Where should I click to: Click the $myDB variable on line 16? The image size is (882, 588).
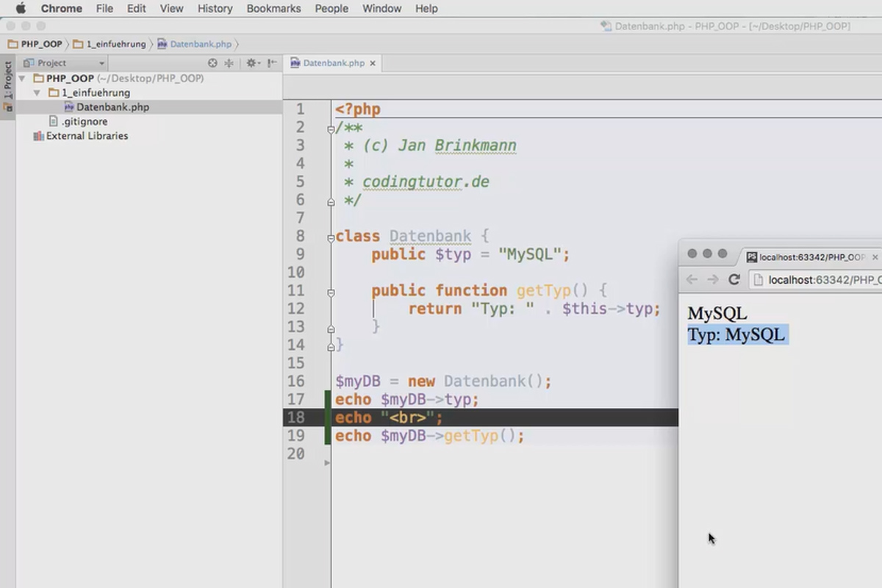[358, 381]
